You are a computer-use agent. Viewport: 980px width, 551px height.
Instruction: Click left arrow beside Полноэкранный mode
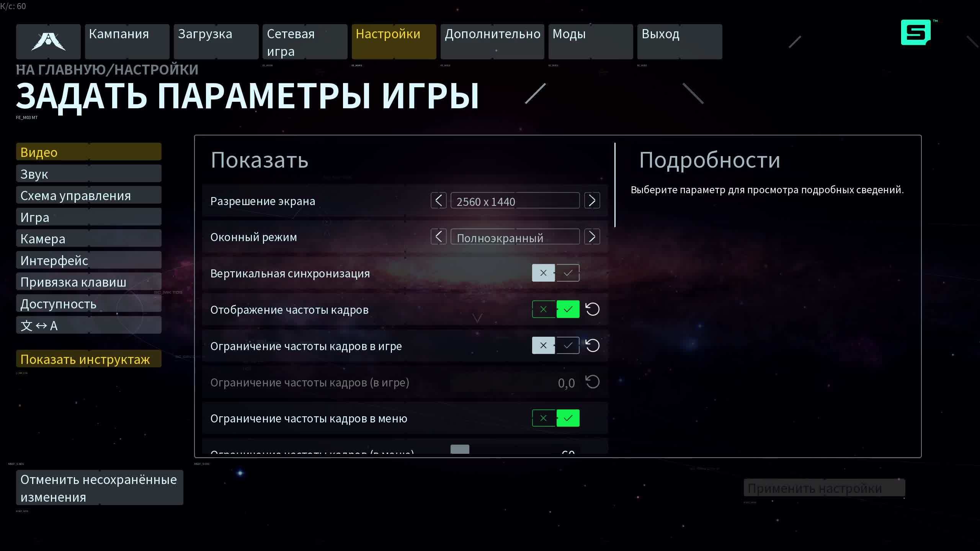(439, 236)
